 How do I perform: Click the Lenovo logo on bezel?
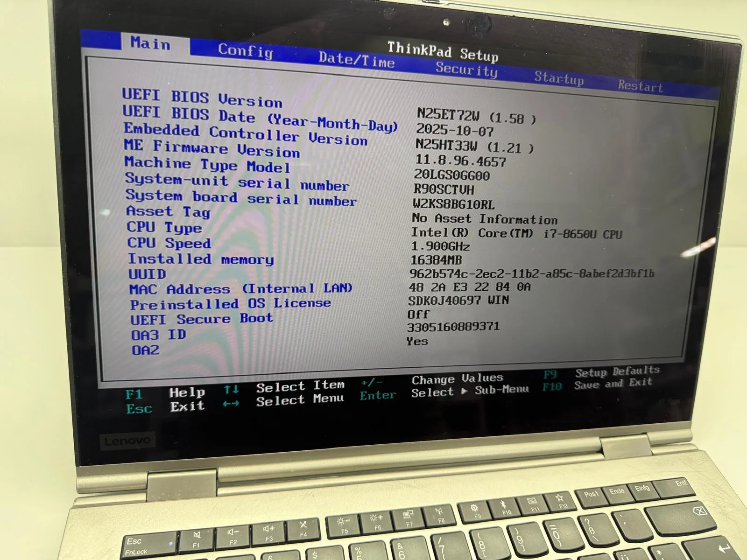(127, 441)
